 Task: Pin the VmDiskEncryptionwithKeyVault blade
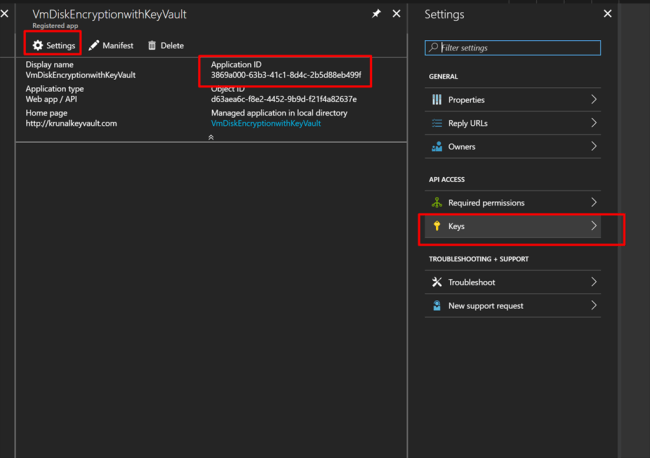(376, 14)
